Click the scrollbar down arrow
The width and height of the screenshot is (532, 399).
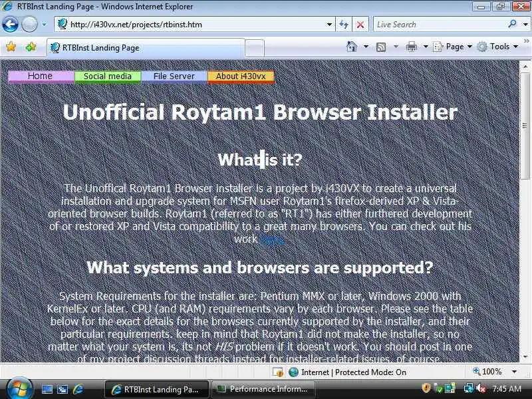click(525, 356)
